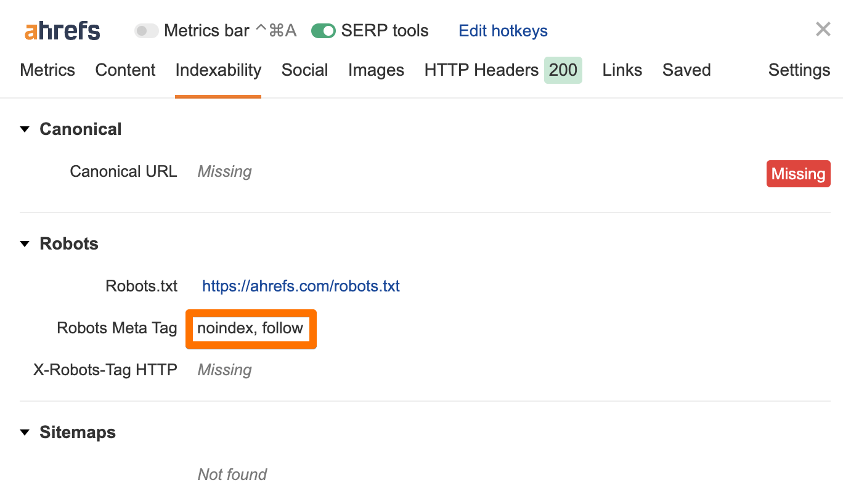
Task: Click the 200 status code badge
Action: pos(563,70)
